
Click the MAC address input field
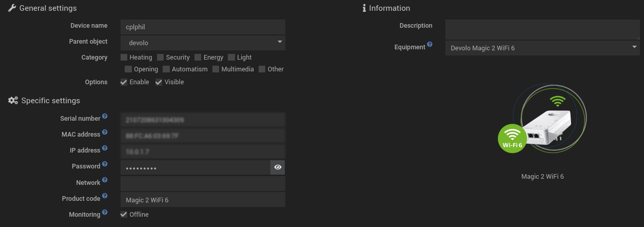pyautogui.click(x=203, y=136)
